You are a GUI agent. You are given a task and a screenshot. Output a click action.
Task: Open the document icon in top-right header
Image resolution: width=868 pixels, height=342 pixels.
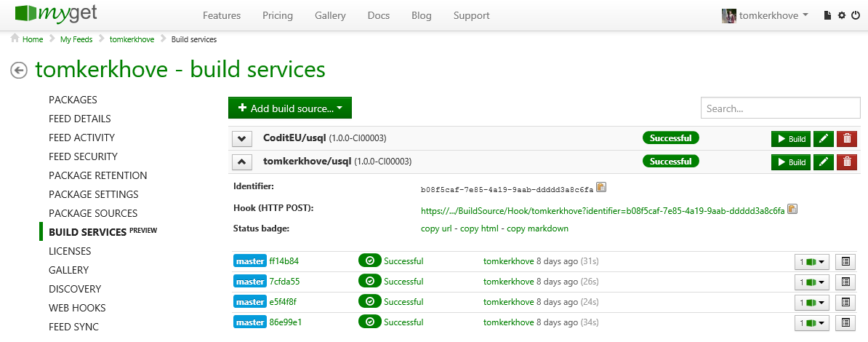827,15
